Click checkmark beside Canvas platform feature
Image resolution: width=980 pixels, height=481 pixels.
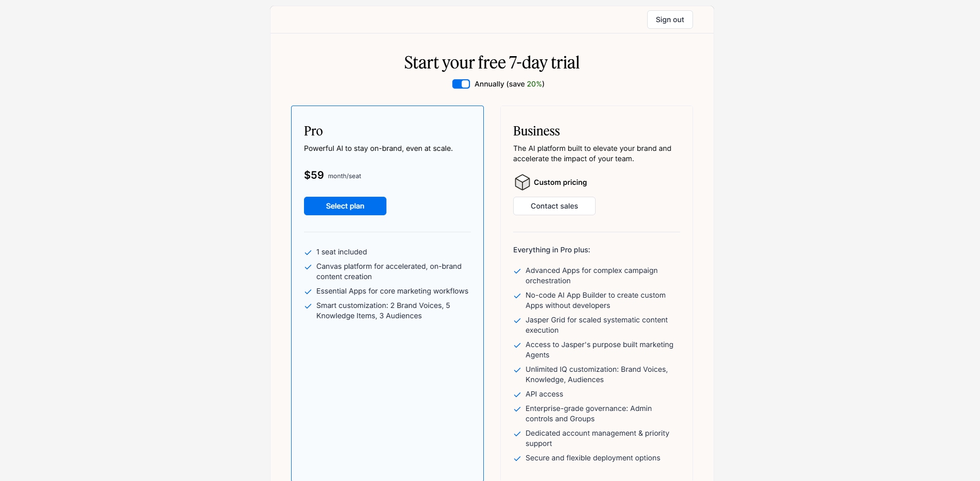coord(308,267)
